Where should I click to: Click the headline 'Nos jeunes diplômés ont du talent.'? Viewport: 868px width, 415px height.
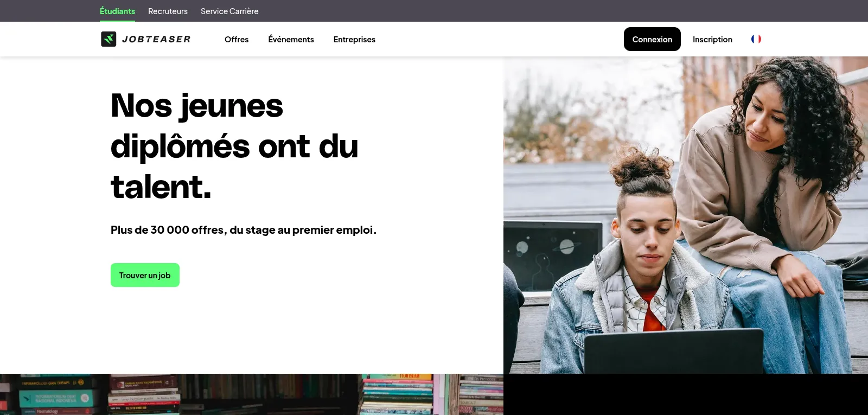[234, 145]
